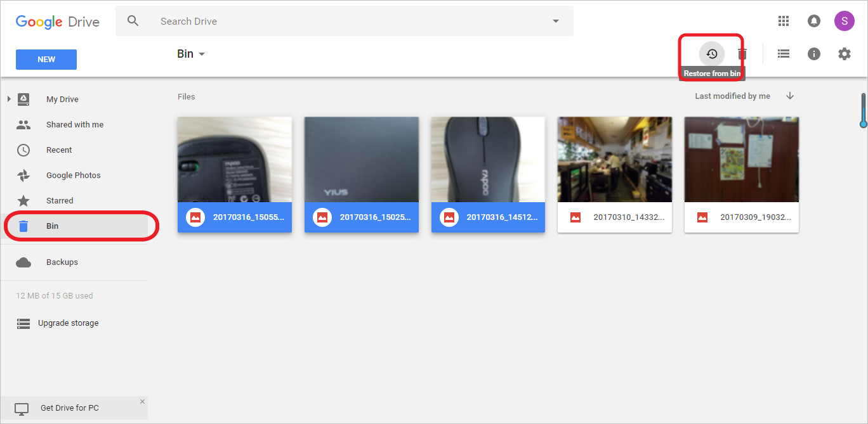Click the image icon of 20170316_15055 file
This screenshot has height=424, width=868.
point(195,217)
